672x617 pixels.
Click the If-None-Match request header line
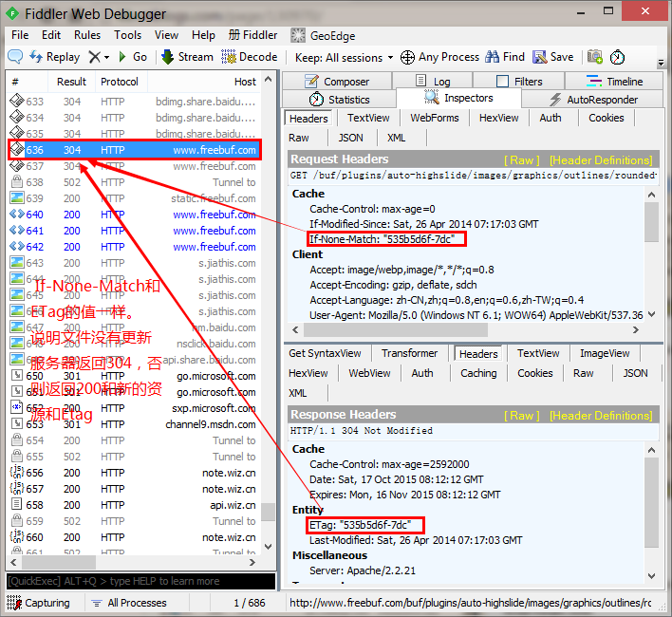point(383,239)
